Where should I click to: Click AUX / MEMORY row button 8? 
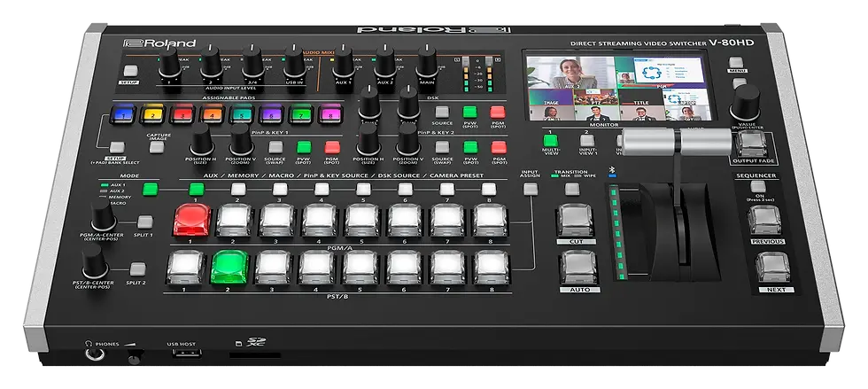coord(488,190)
